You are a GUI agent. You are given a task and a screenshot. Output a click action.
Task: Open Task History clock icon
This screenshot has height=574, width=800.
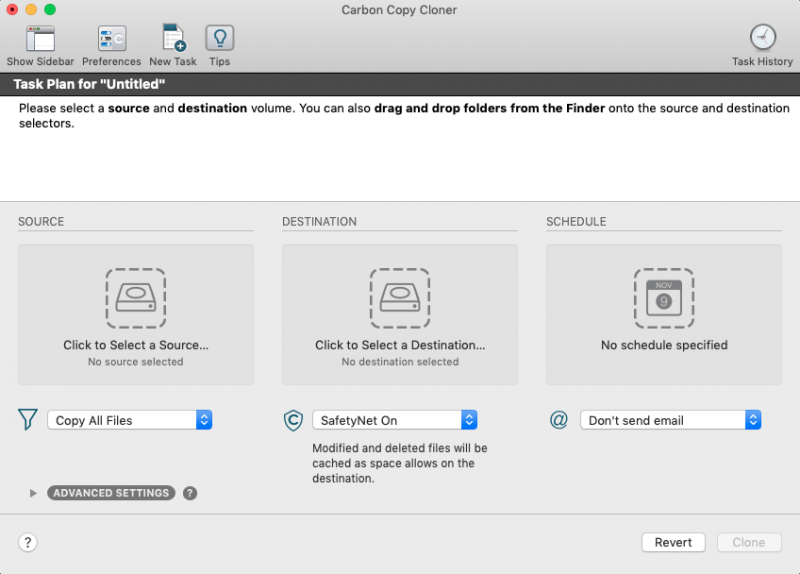tap(763, 37)
